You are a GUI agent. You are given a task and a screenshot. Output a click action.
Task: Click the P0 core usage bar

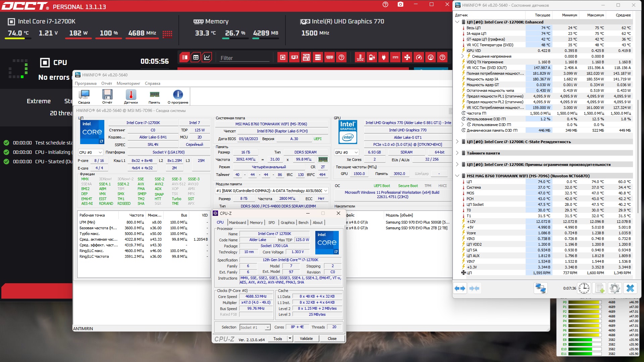pyautogui.click(x=585, y=302)
